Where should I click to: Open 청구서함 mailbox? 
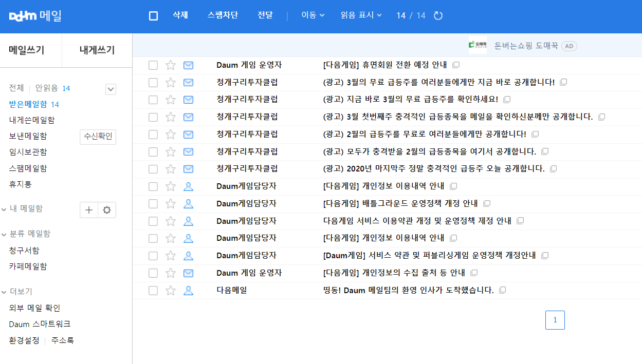click(x=24, y=251)
